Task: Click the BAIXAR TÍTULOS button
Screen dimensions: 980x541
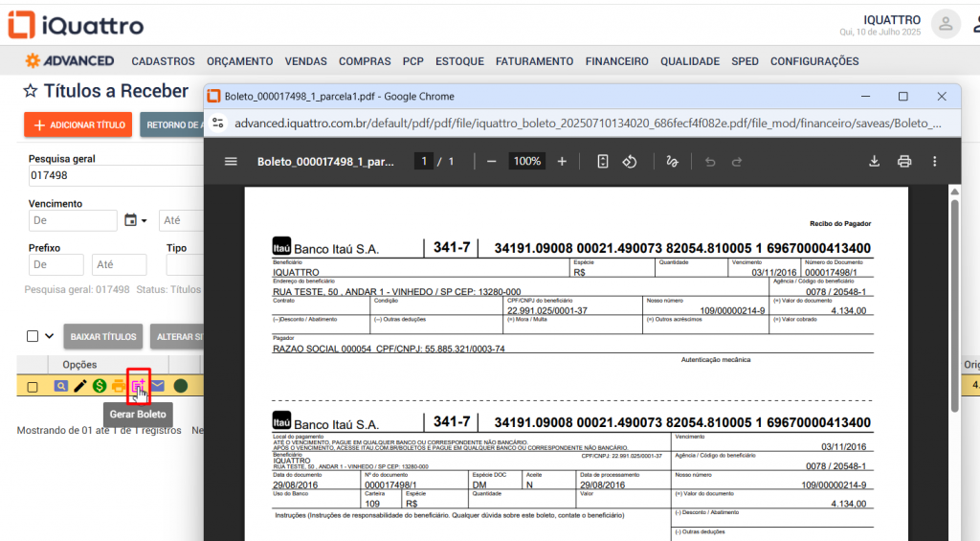Action: [x=103, y=336]
